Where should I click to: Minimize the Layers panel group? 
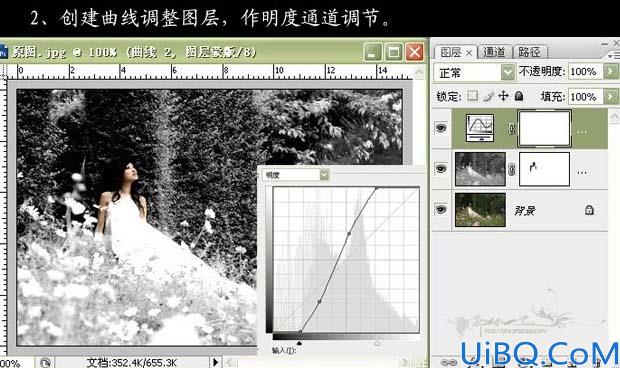point(604,43)
